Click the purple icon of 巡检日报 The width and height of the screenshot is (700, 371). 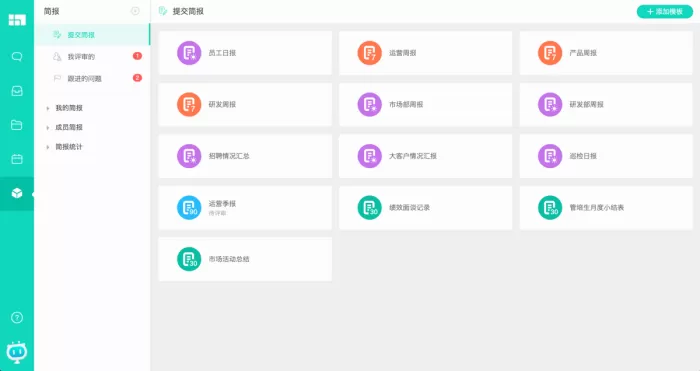[550, 156]
